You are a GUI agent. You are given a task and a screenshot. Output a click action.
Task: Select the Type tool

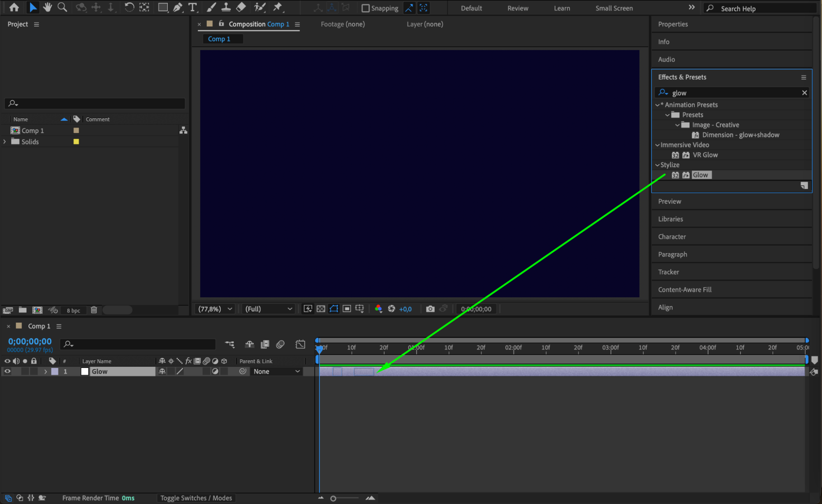(x=192, y=7)
